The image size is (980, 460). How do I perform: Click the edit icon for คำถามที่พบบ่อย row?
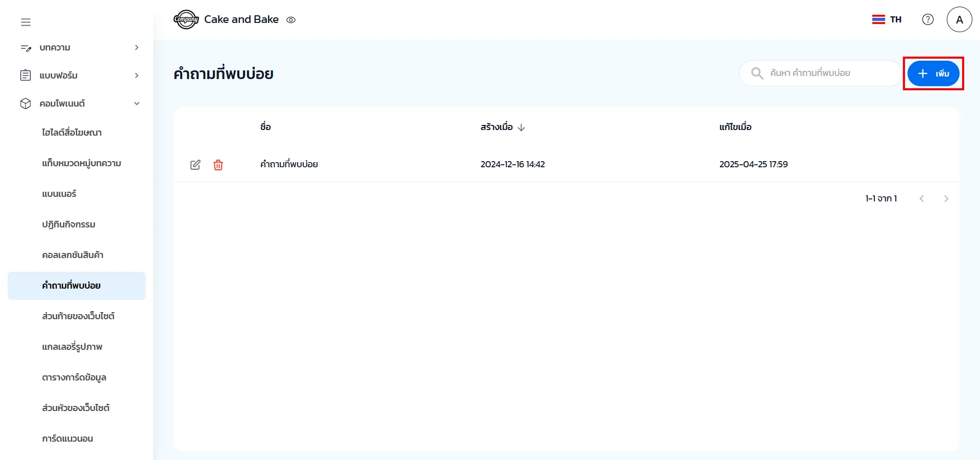(195, 165)
